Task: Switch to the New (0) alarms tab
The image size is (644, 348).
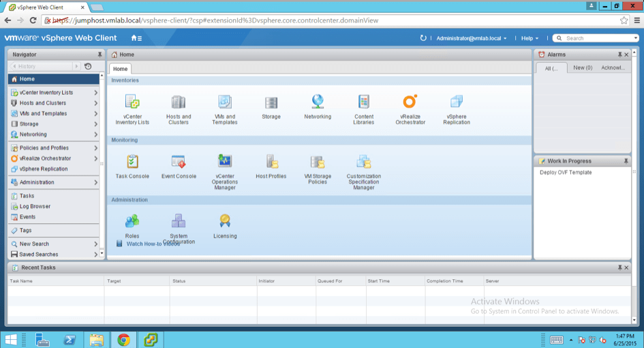Action: [583, 68]
